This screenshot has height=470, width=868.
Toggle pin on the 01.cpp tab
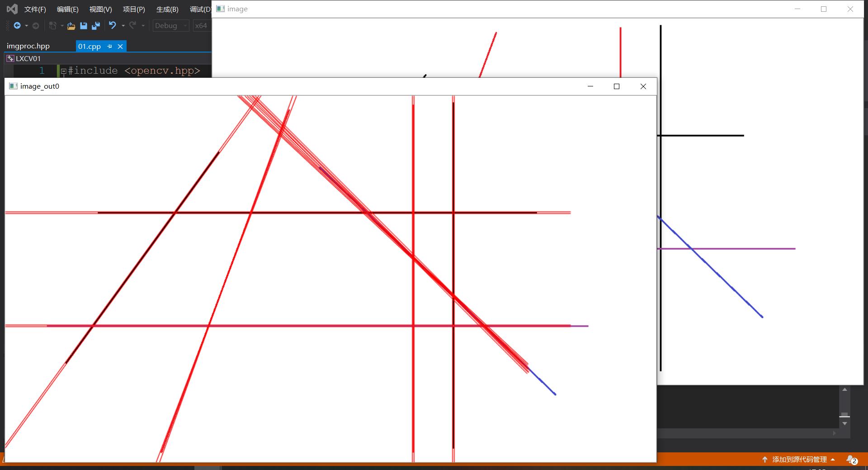tap(109, 46)
